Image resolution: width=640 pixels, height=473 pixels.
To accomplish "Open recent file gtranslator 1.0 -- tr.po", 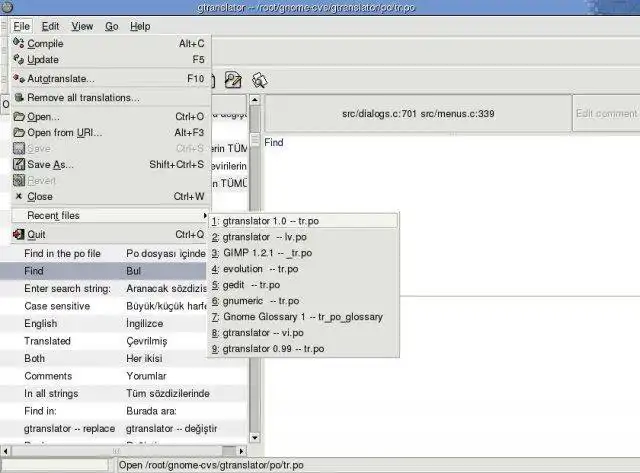I will (304, 221).
